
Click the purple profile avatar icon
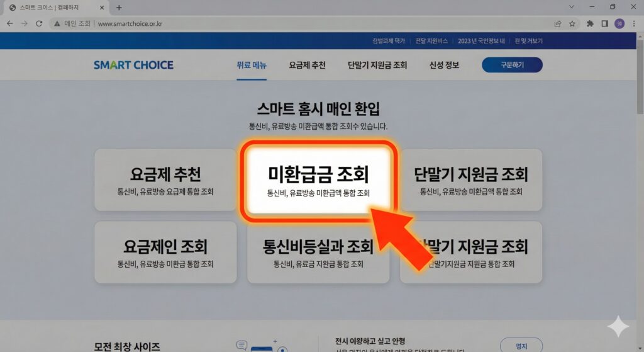(619, 23)
